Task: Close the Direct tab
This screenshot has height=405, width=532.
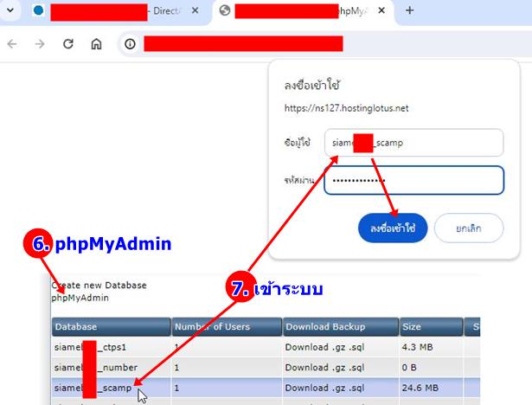Action: tap(195, 10)
